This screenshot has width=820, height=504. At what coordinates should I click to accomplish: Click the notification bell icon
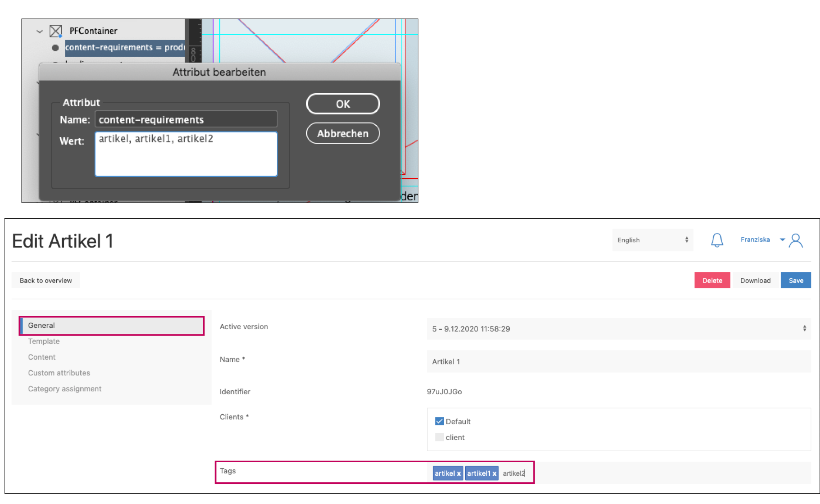716,240
